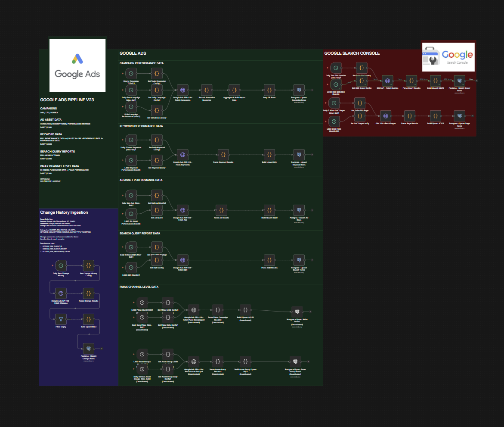
Task: Open the GSC API – Fetch Queries node
Action: click(x=387, y=81)
